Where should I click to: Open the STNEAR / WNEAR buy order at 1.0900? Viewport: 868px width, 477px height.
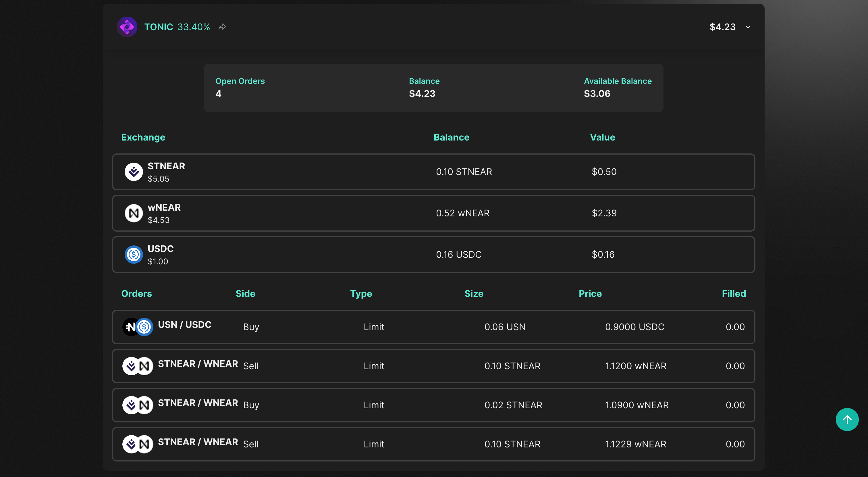[x=433, y=405]
